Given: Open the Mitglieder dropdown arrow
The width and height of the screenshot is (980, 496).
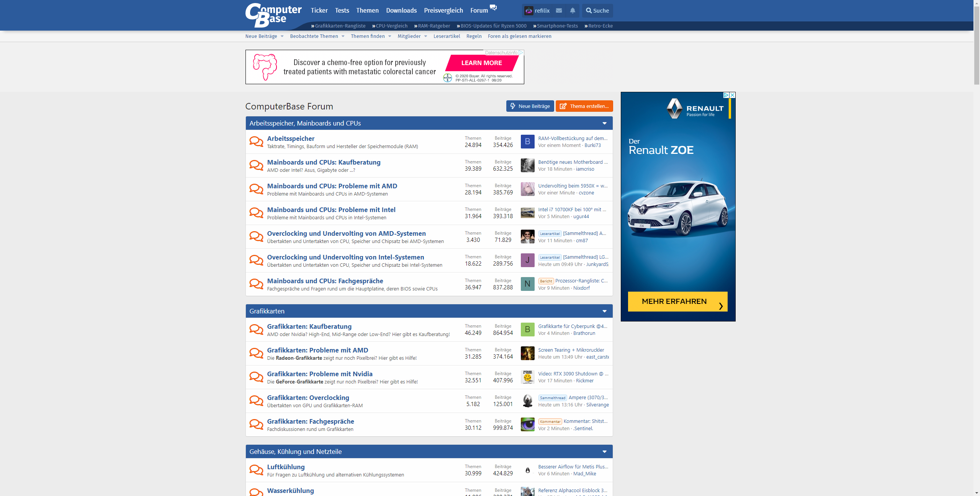Looking at the screenshot, I should (425, 36).
